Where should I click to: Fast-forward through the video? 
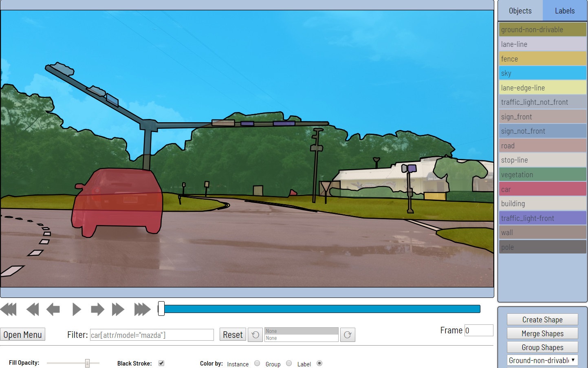pyautogui.click(x=119, y=310)
